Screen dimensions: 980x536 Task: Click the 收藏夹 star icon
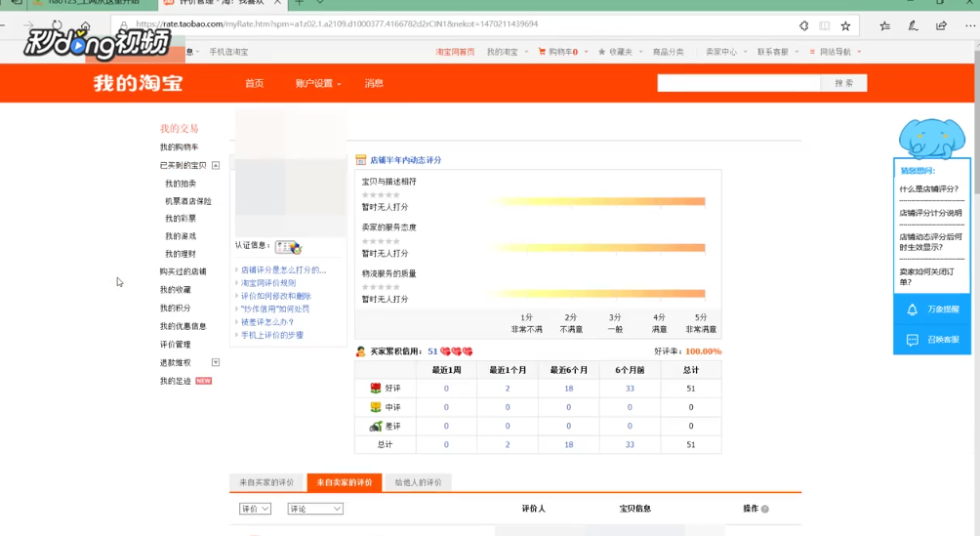pyautogui.click(x=602, y=52)
